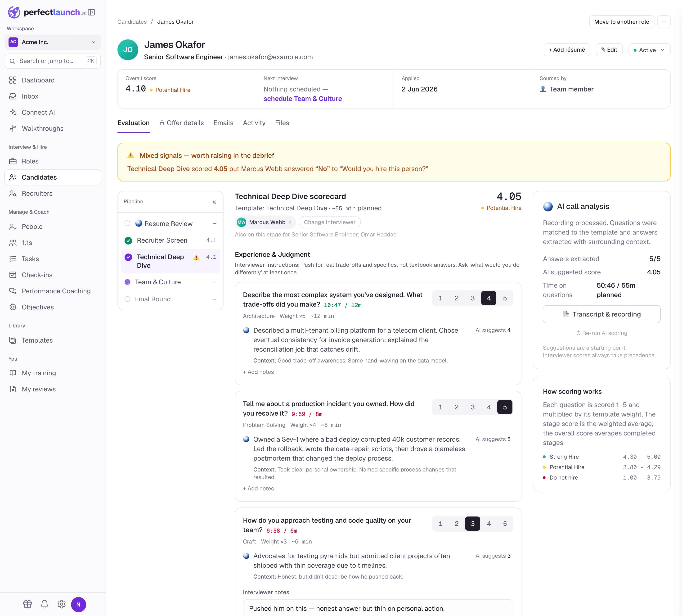
Task: Open the more options ellipsis button
Action: [664, 22]
